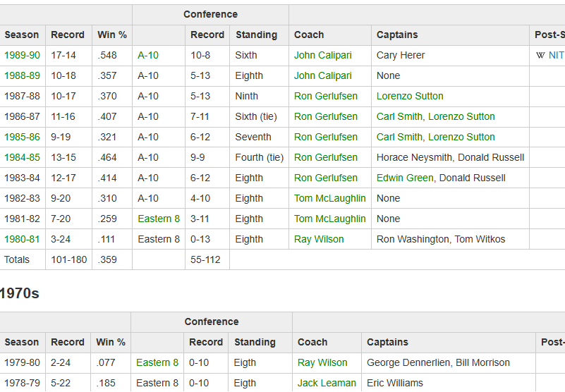The height and width of the screenshot is (392, 565).
Task: Click Ray Wilson in the 1979-80 row
Action: point(322,362)
